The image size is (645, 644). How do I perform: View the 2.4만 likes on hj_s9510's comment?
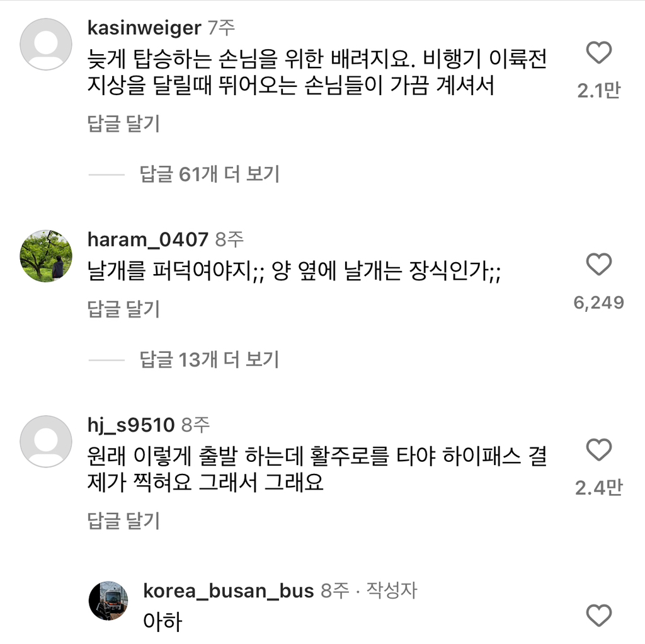tap(598, 488)
